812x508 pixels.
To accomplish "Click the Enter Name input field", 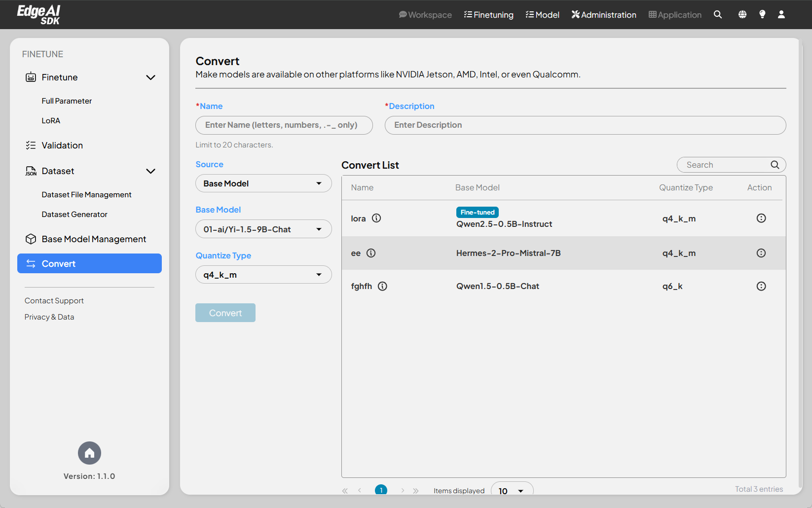I will point(284,125).
